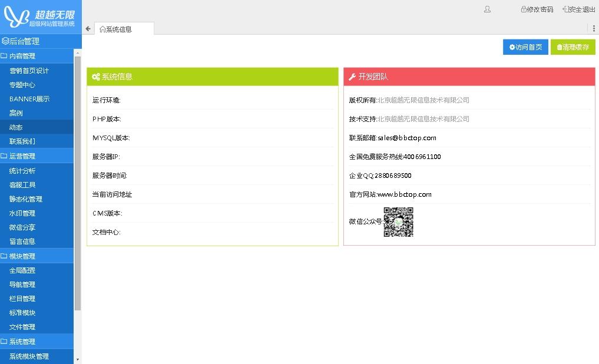Click the 访问首页 button
The width and height of the screenshot is (599, 364).
click(x=525, y=47)
